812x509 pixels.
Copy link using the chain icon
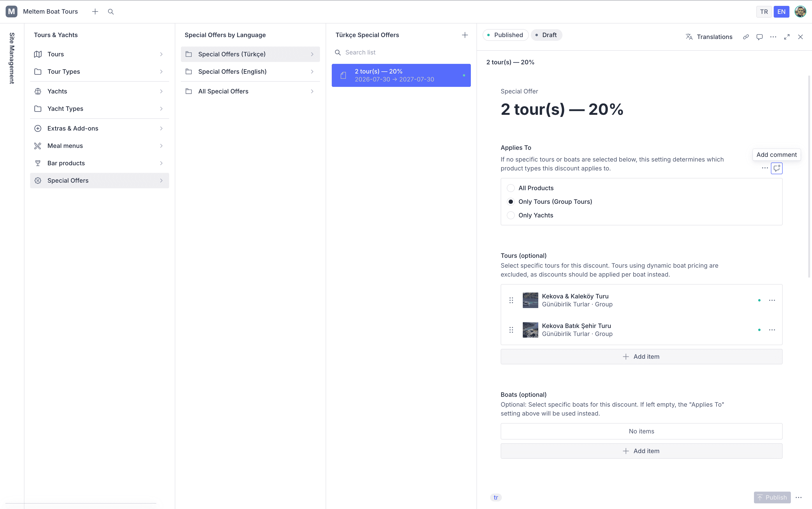[746, 37]
